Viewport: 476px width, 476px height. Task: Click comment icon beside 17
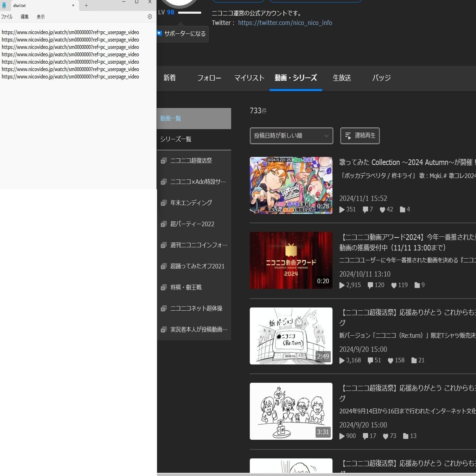pos(366,436)
